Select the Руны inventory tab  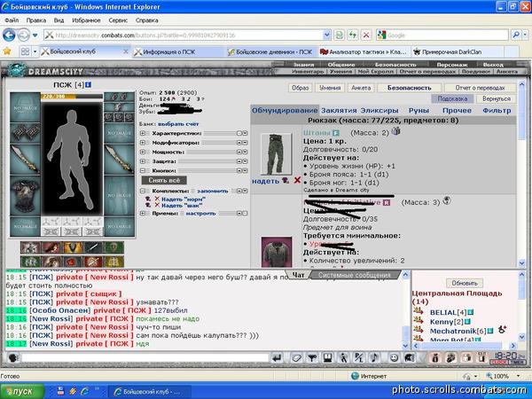click(x=419, y=111)
